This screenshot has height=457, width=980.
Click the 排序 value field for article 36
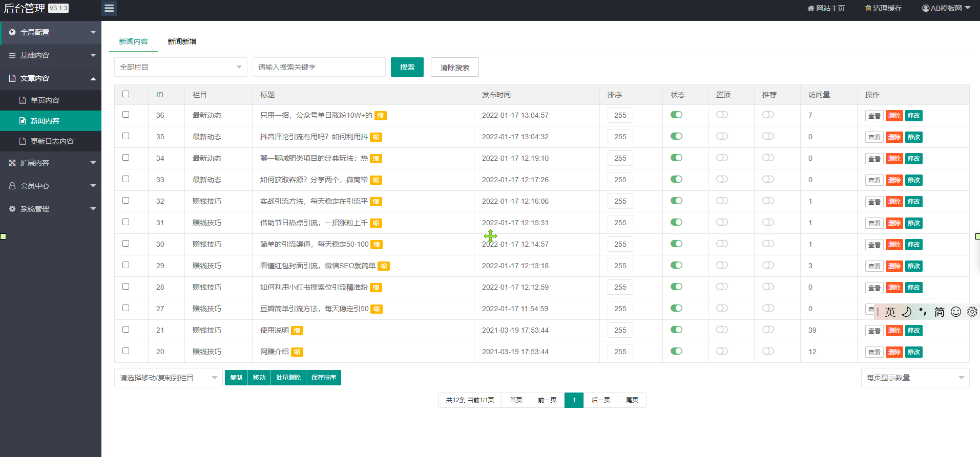click(620, 115)
